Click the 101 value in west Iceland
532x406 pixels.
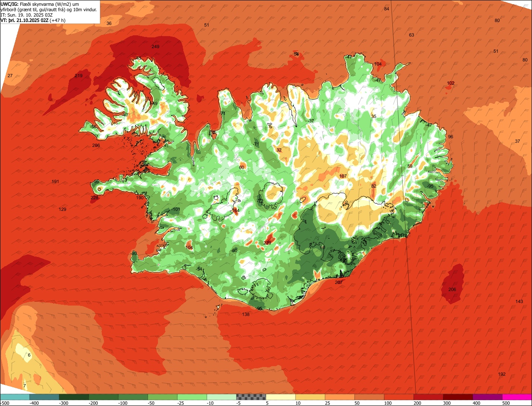(177, 209)
